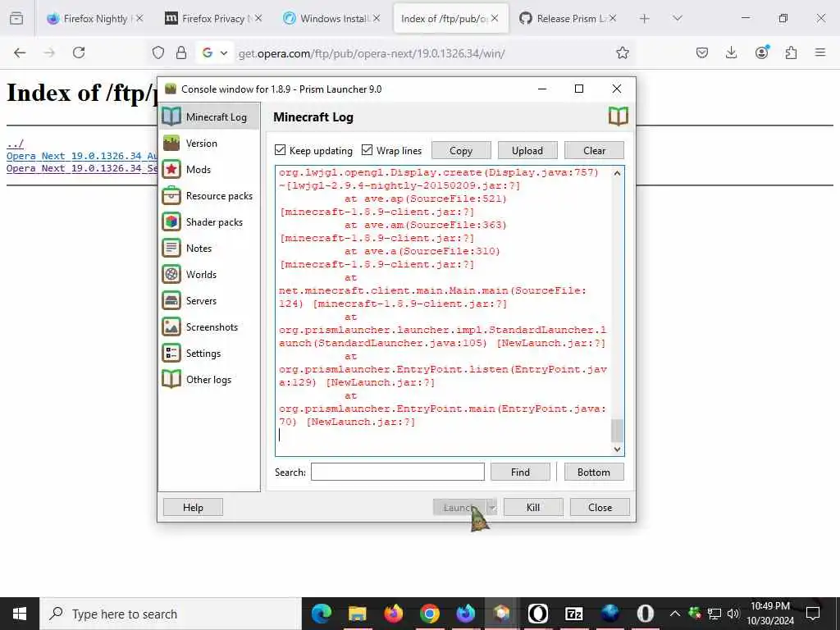Screen dimensions: 840x630
Task: Click the Windows taskbar search box
Action: [171, 614]
